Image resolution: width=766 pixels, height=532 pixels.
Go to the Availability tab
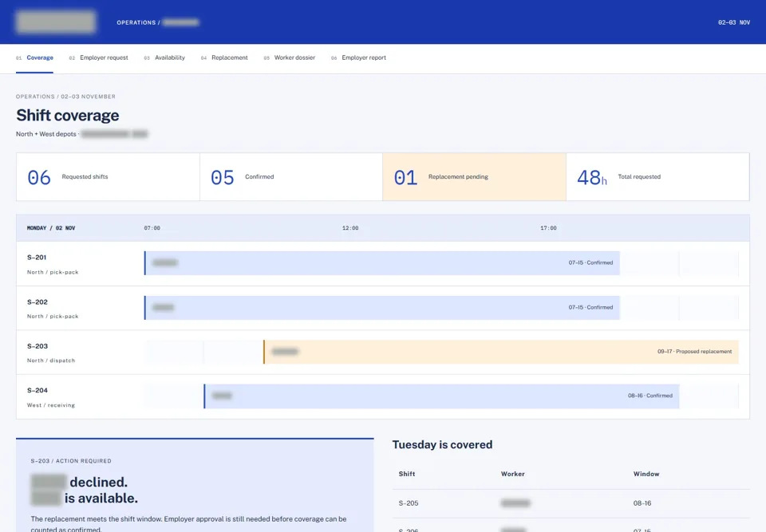(164, 57)
